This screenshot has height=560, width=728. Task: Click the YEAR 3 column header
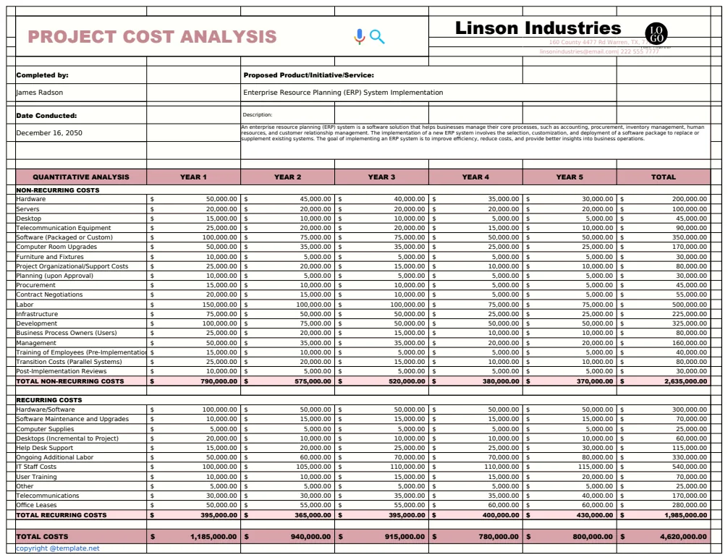tap(381, 177)
